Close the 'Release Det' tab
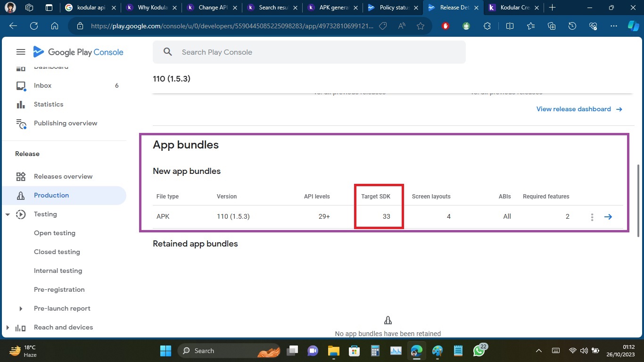 (477, 8)
